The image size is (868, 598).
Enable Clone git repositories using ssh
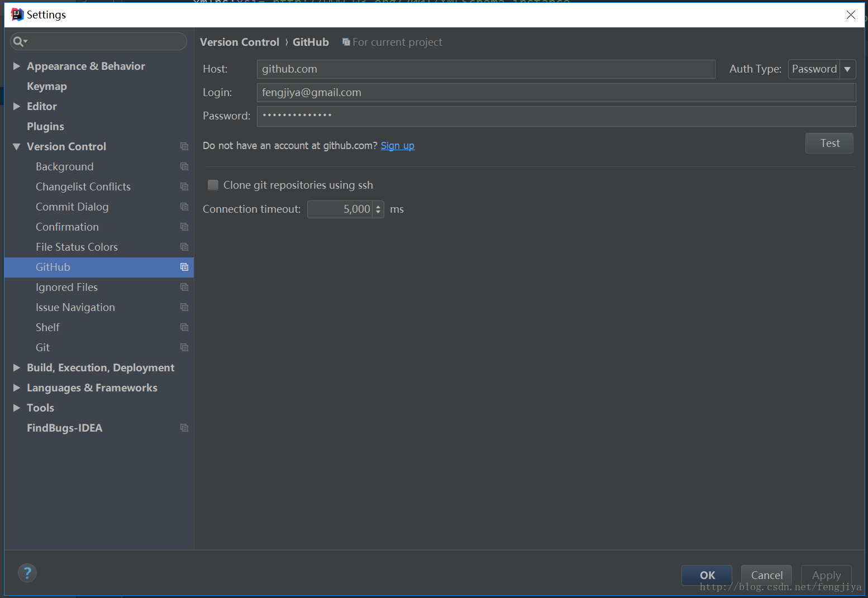213,185
